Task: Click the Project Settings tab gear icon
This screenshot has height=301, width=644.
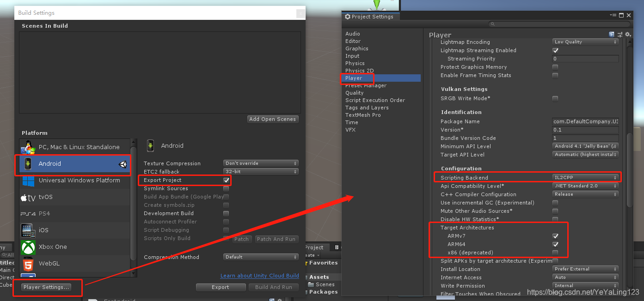Action: tap(348, 17)
